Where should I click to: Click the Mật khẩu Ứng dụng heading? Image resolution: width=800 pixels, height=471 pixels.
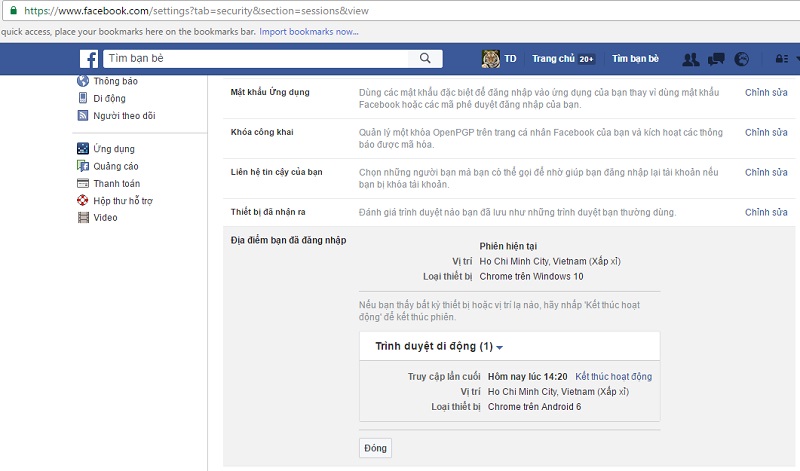270,92
